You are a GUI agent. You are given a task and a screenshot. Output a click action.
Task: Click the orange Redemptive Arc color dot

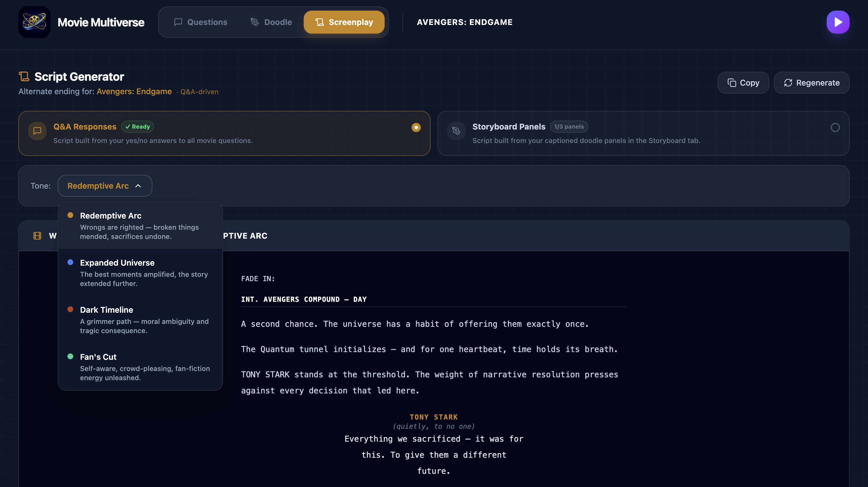coord(70,215)
